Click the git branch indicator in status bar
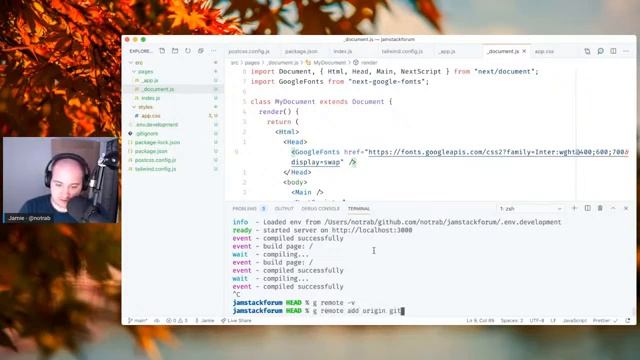This screenshot has width=640, height=360. click(138, 321)
